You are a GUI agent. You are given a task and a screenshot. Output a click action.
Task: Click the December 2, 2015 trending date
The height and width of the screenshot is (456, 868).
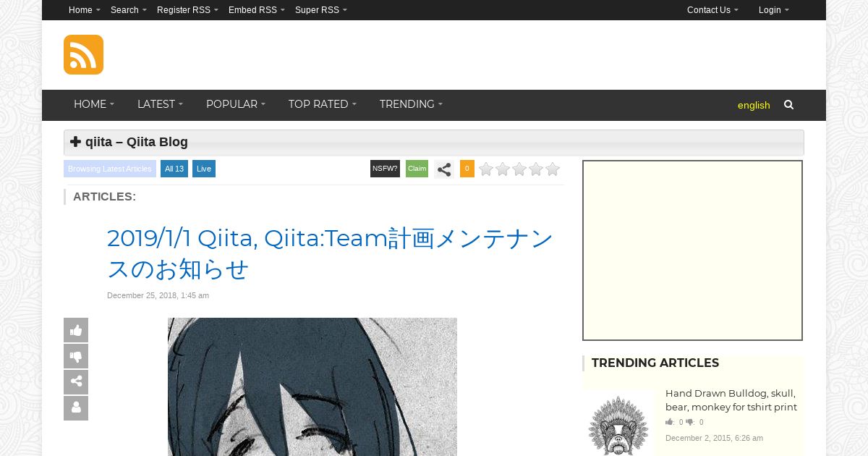[x=714, y=438]
